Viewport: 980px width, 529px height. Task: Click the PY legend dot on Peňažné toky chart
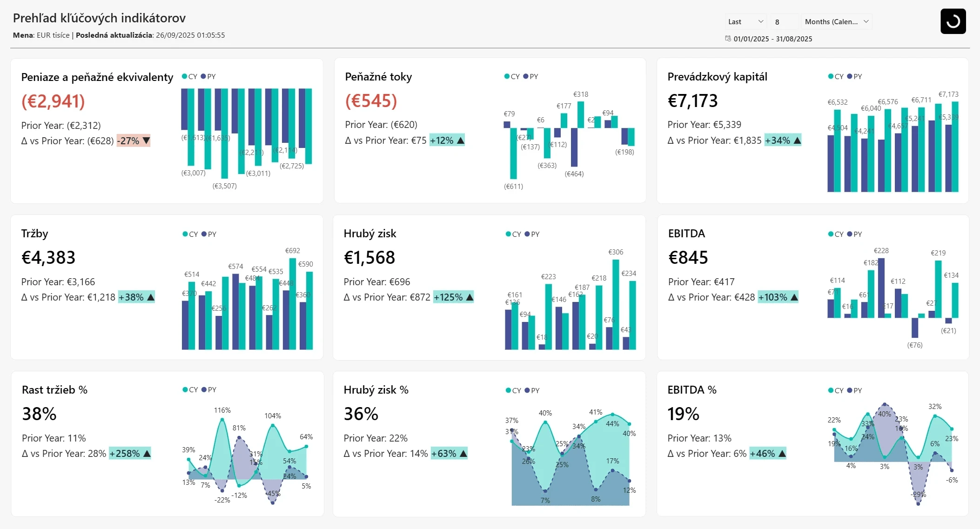pos(525,76)
